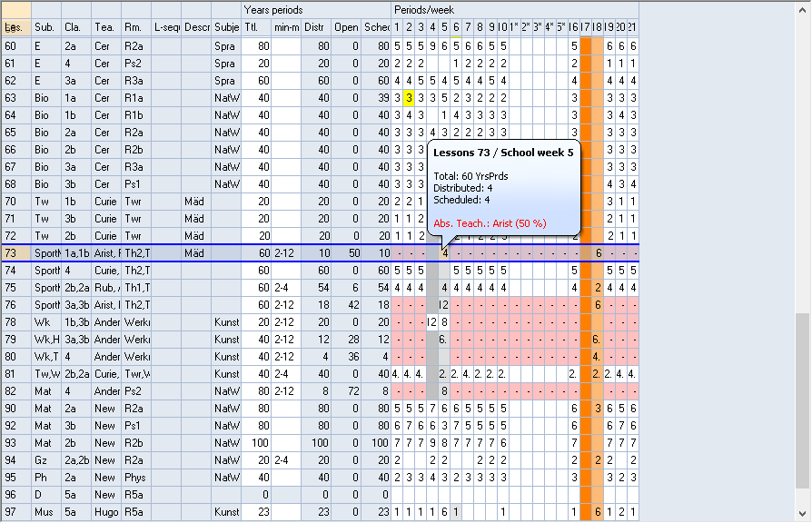This screenshot has width=812, height=523.
Task: Select week 17 column header
Action: [x=586, y=27]
